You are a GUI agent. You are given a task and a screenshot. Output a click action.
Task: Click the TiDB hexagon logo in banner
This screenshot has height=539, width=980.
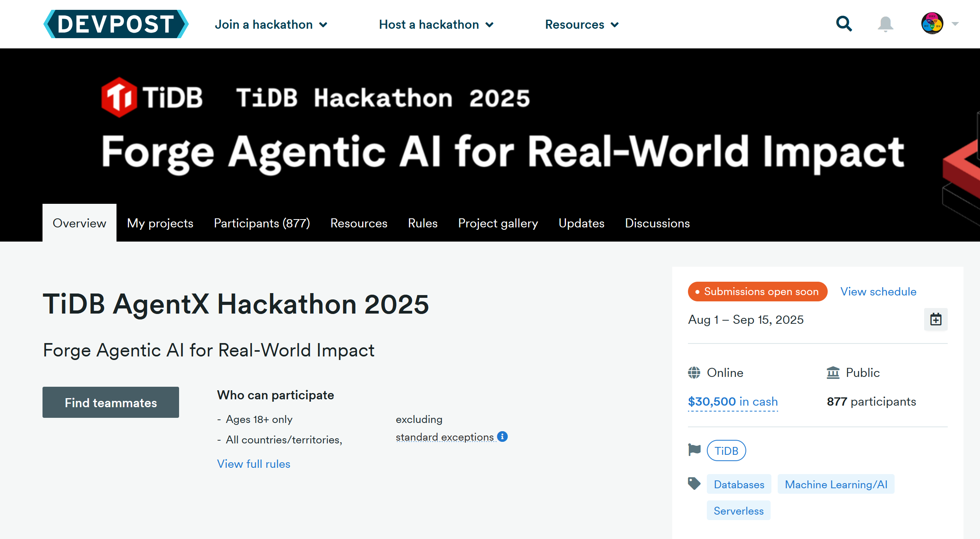[x=119, y=97]
